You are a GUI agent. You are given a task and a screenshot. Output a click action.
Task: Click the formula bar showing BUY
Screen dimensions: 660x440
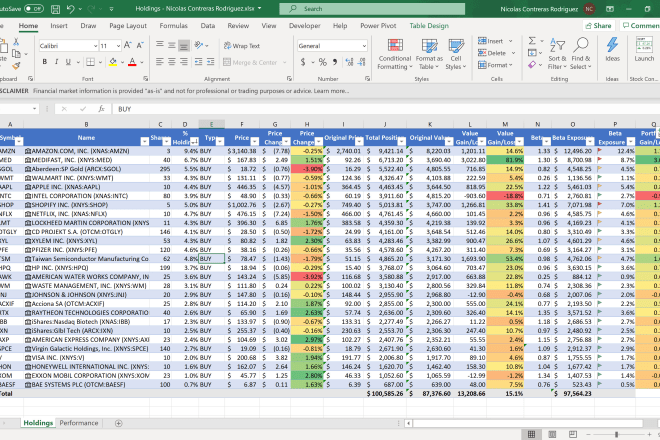coord(385,109)
